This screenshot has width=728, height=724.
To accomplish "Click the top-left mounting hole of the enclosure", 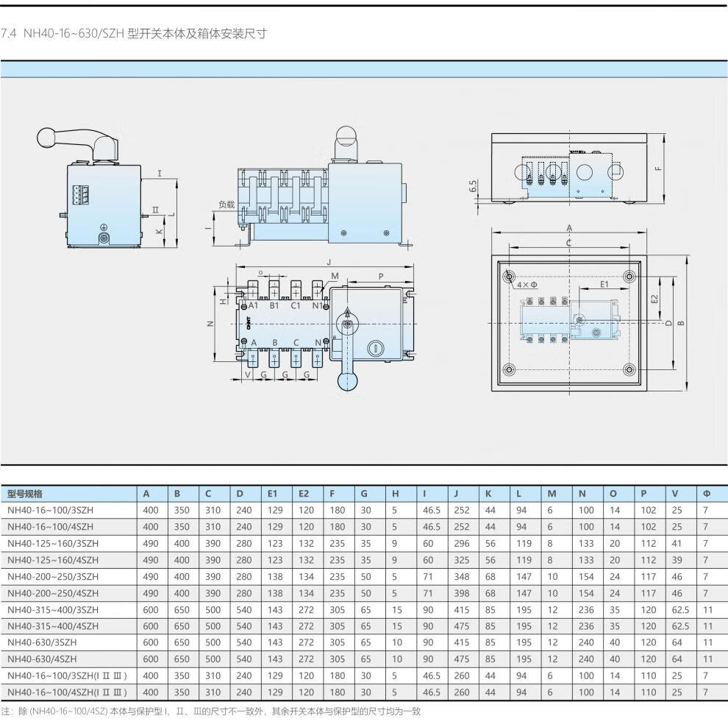I will pyautogui.click(x=510, y=277).
